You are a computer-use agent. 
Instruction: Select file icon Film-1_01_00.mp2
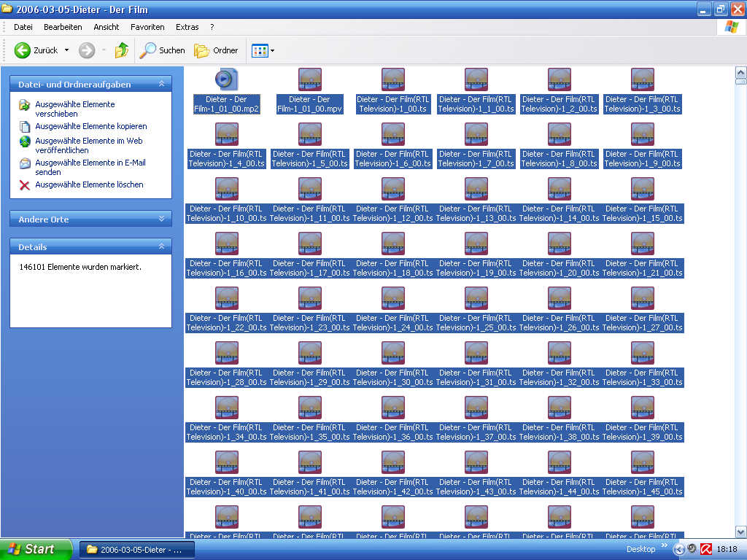click(226, 79)
